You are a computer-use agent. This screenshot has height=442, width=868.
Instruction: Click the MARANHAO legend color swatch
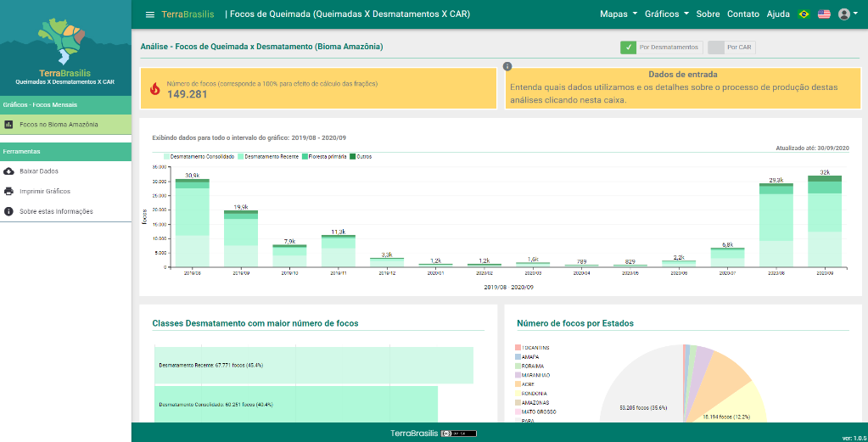(518, 375)
